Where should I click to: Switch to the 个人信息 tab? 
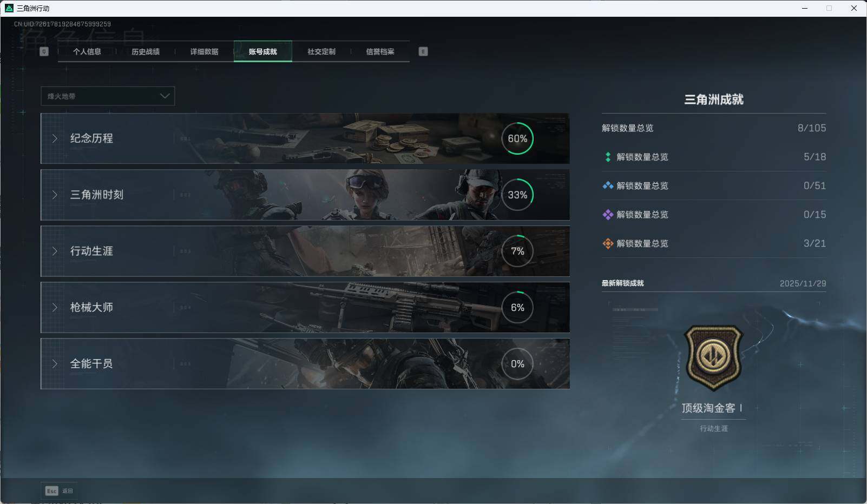pos(87,51)
